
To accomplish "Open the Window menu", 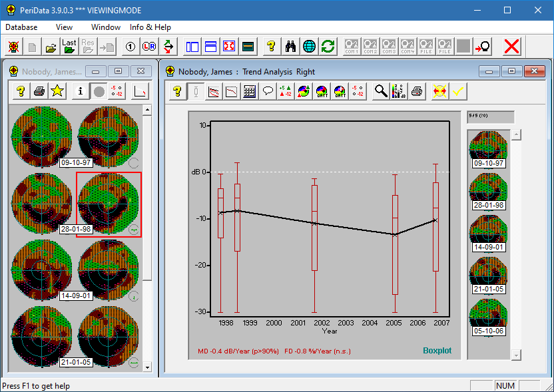I will point(106,27).
